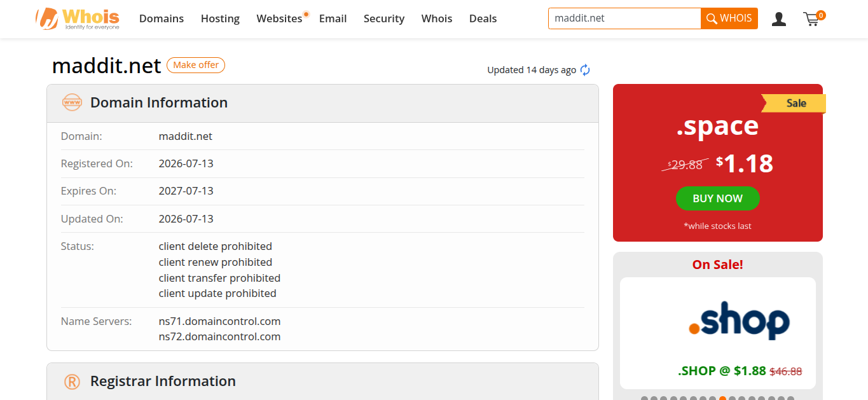Click the green BUY NOW button
The image size is (868, 400).
click(718, 198)
